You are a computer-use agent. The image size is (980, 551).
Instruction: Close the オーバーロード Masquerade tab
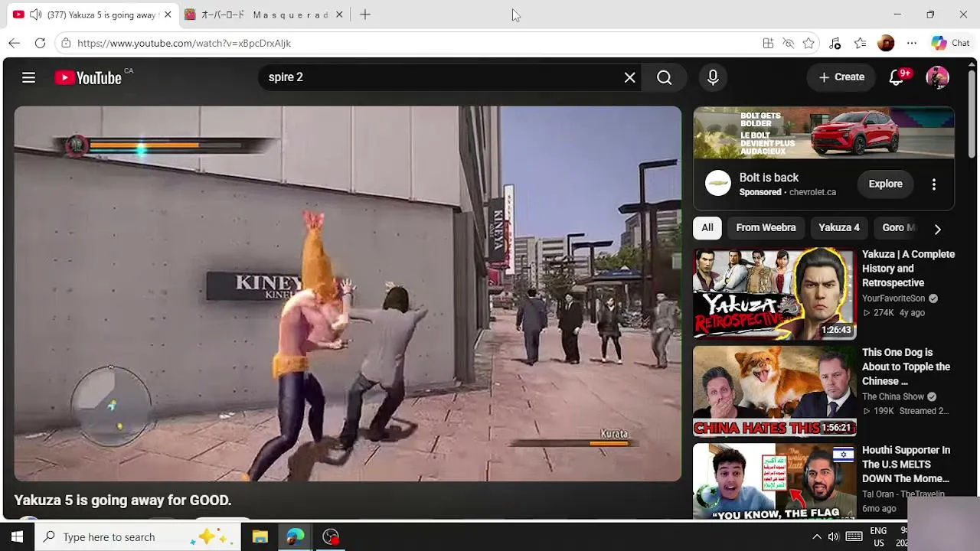point(339,15)
